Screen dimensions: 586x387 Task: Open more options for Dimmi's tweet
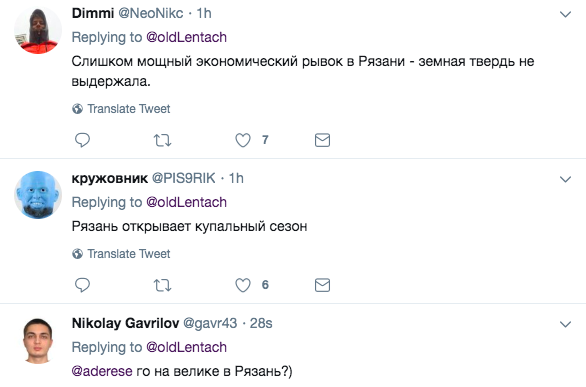pos(565,14)
